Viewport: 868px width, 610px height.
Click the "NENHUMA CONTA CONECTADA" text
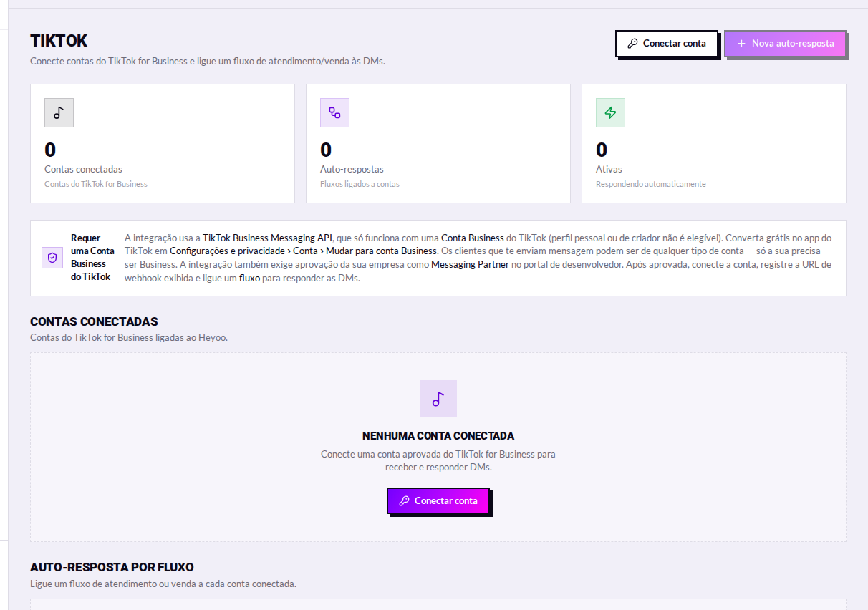coord(438,435)
